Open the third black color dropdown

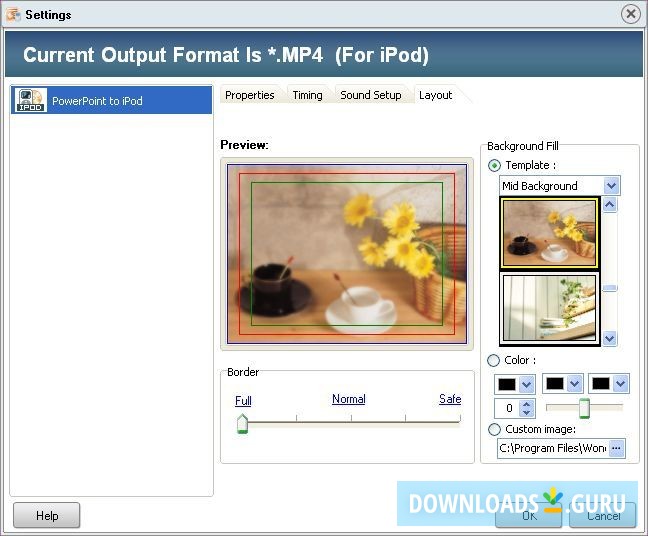[x=621, y=384]
